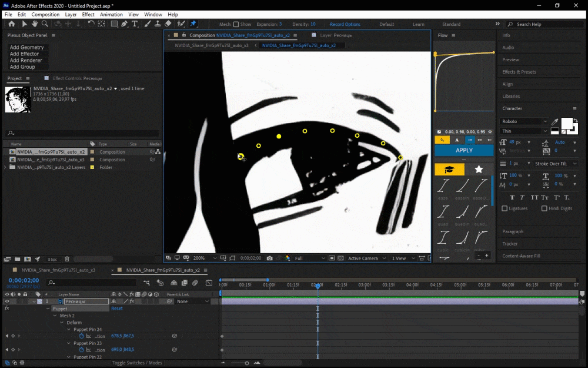588x368 pixels.
Task: Expand the x2 Layers folder in Project
Action: (5, 167)
